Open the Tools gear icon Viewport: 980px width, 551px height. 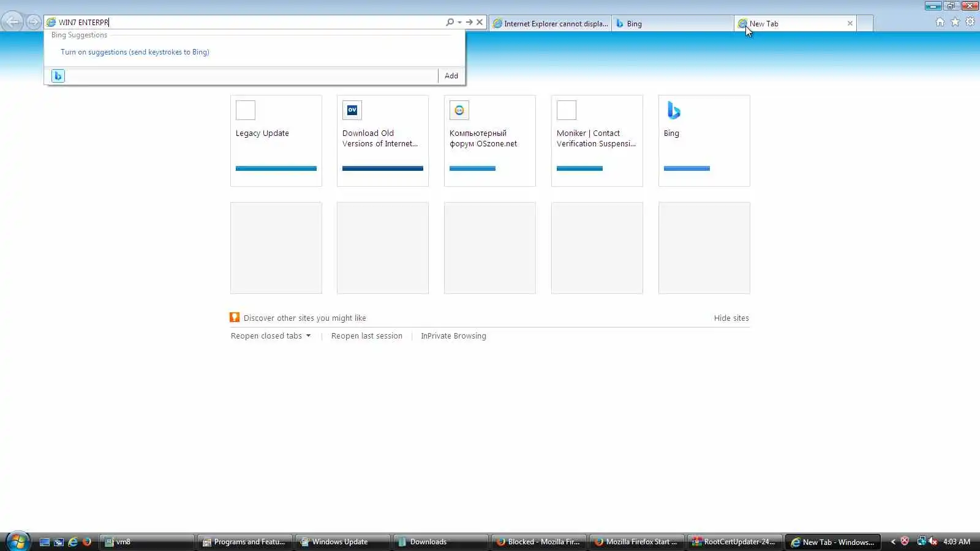pos(970,22)
